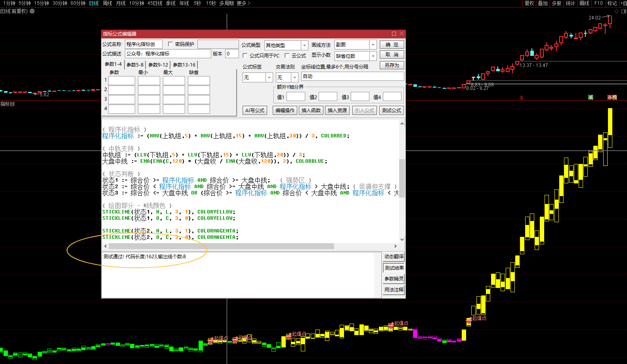Open the 公式类型 dropdown

pyautogui.click(x=304, y=45)
